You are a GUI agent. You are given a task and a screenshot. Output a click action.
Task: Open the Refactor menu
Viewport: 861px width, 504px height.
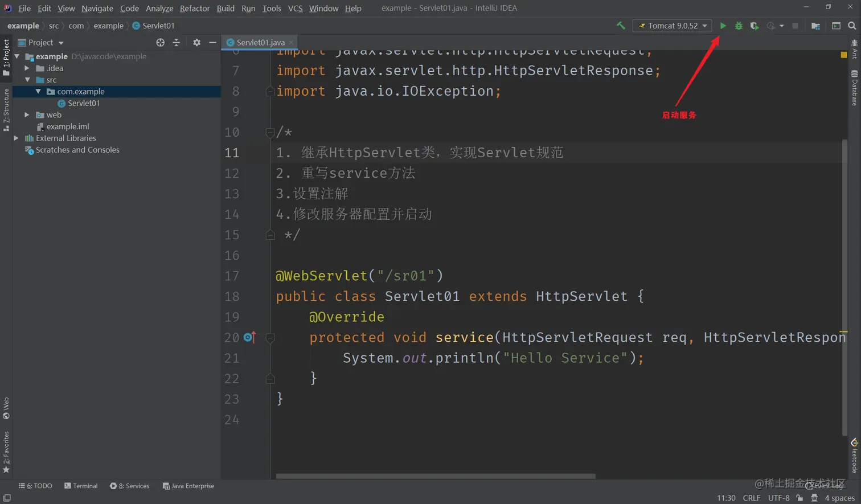[x=195, y=8]
